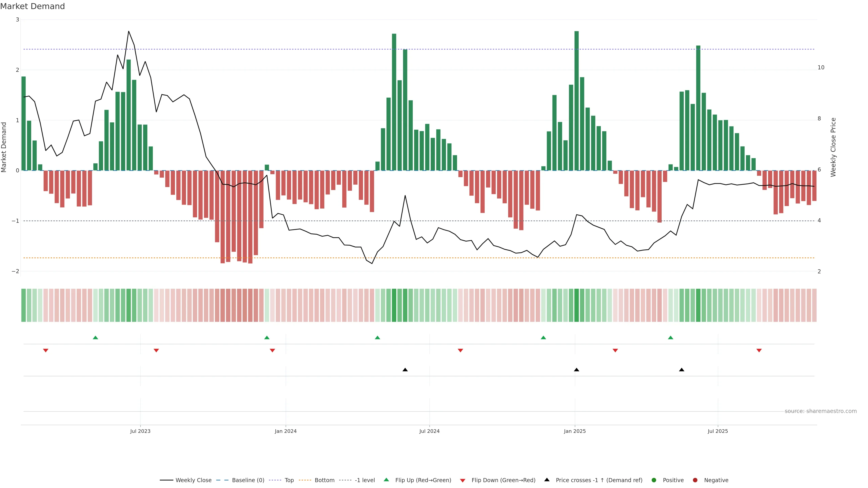This screenshot has width=868, height=488.
Task: Click Flip Down red triangle legend icon
Action: point(463,481)
